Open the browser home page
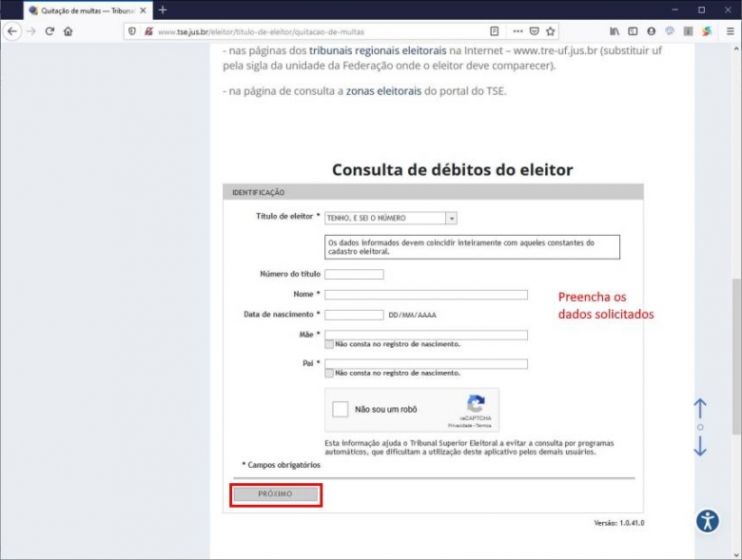Image resolution: width=742 pixels, height=560 pixels. pyautogui.click(x=68, y=31)
